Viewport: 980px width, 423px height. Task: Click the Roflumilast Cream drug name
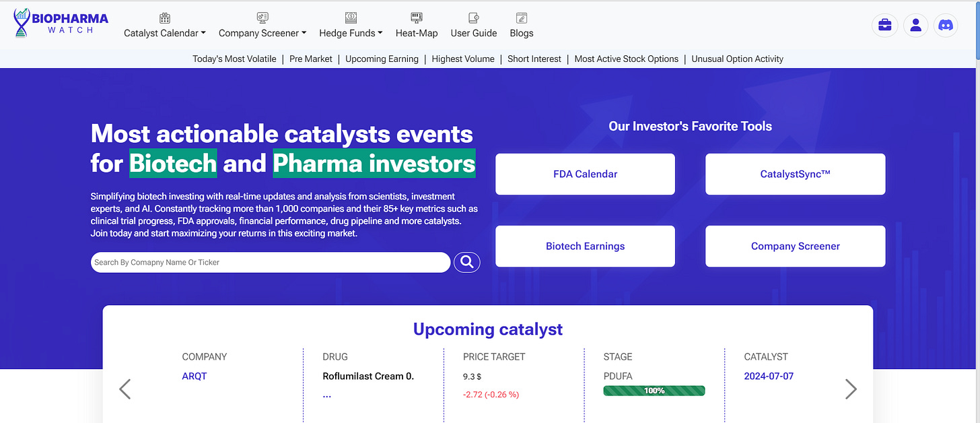(x=368, y=376)
